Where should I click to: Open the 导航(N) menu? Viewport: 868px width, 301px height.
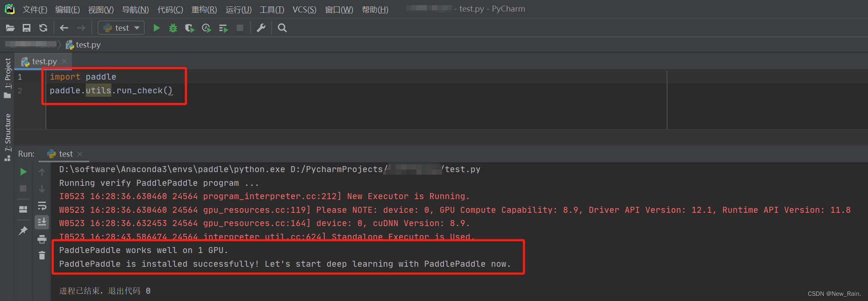pyautogui.click(x=135, y=9)
